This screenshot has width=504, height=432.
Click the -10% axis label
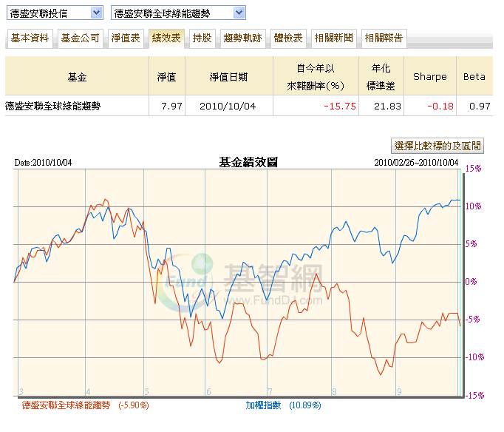click(x=474, y=357)
